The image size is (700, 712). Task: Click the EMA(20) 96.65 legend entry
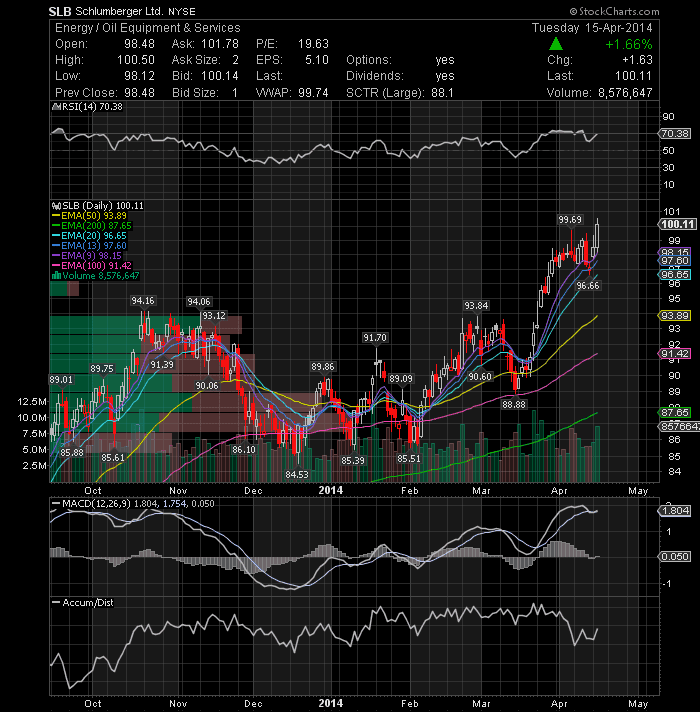[89, 236]
